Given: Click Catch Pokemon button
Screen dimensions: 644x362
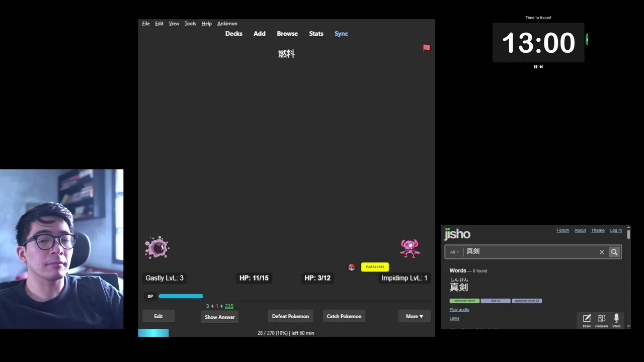Looking at the screenshot, I should tap(344, 316).
